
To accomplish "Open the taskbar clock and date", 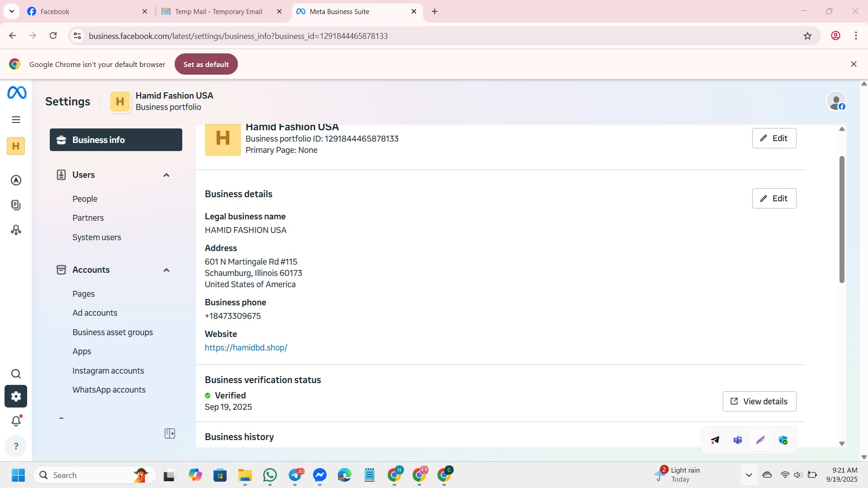I will pyautogui.click(x=842, y=475).
